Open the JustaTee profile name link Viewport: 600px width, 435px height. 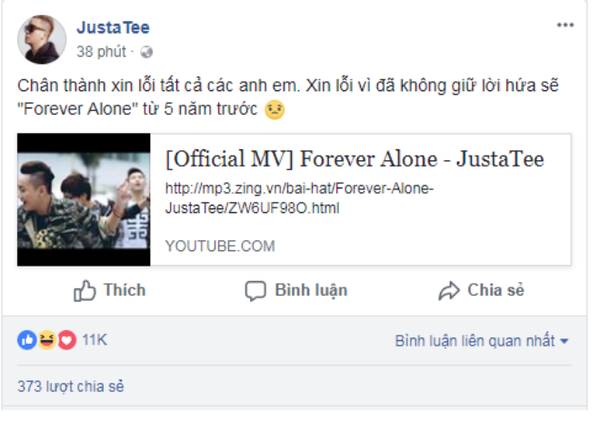pos(113,28)
